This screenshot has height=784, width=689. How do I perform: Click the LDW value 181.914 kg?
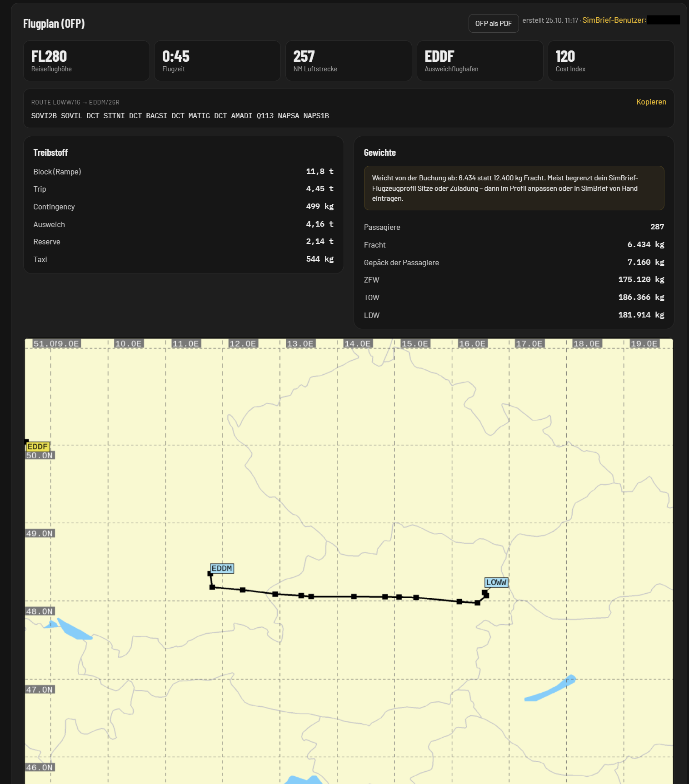point(641,315)
